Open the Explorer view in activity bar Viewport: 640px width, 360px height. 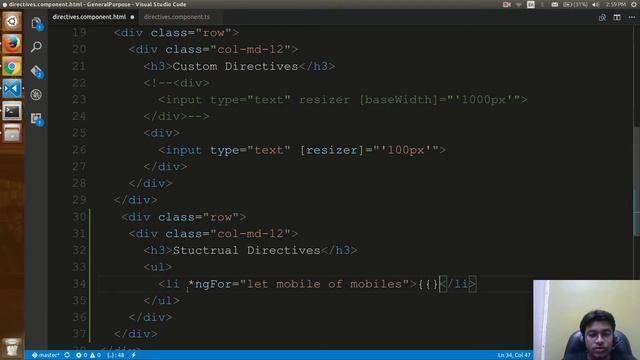(x=36, y=23)
